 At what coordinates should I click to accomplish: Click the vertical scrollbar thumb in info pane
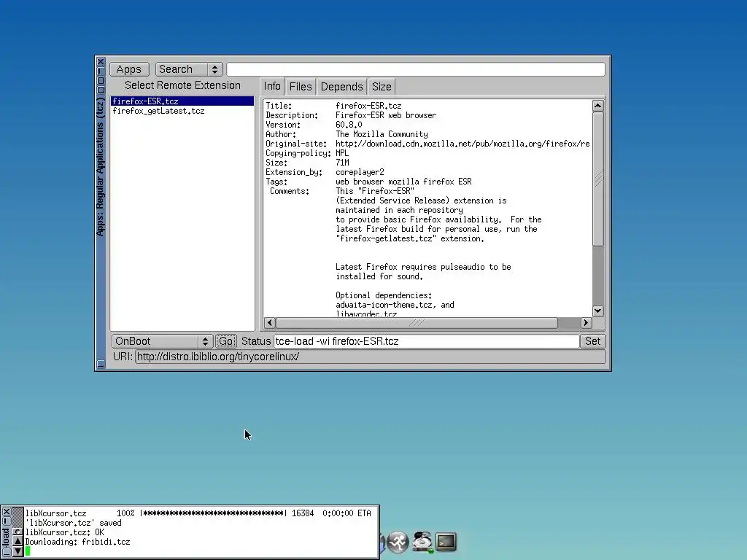(x=598, y=179)
